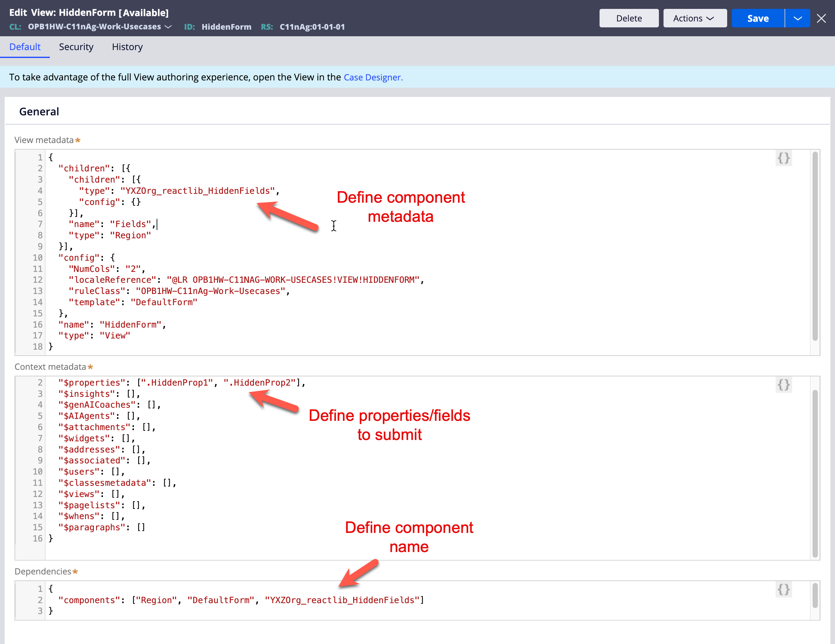Click the "ruleClass" line in View metadata
Image resolution: width=835 pixels, height=644 pixels.
coord(179,291)
